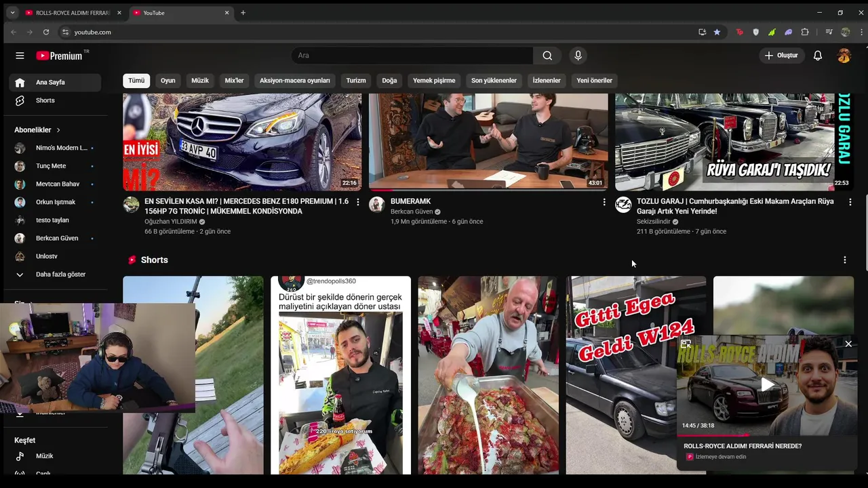The image size is (868, 488).
Task: Open the Chrome tab search dropdown
Action: click(x=12, y=12)
